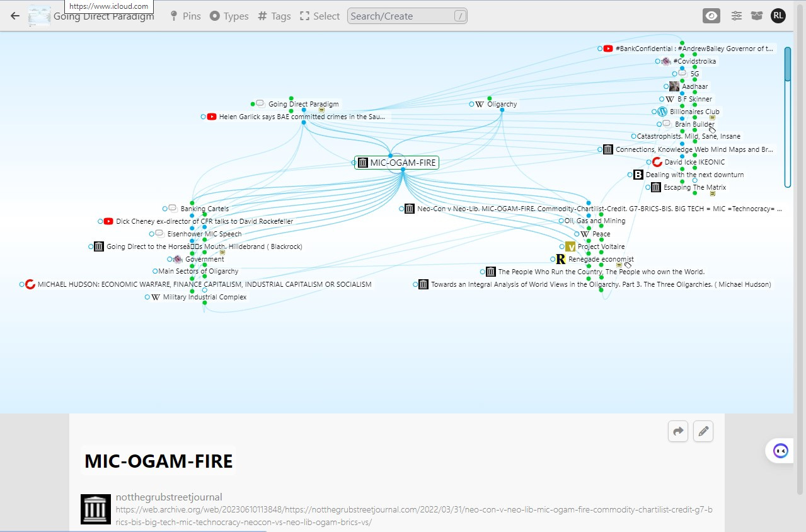806x532 pixels.
Task: Select the Brain Builder node
Action: (x=694, y=124)
